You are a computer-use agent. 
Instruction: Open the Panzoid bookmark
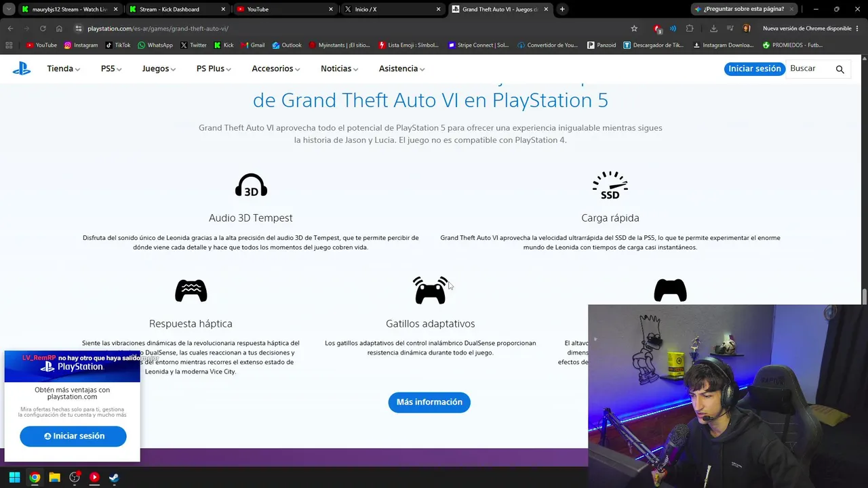coord(601,45)
